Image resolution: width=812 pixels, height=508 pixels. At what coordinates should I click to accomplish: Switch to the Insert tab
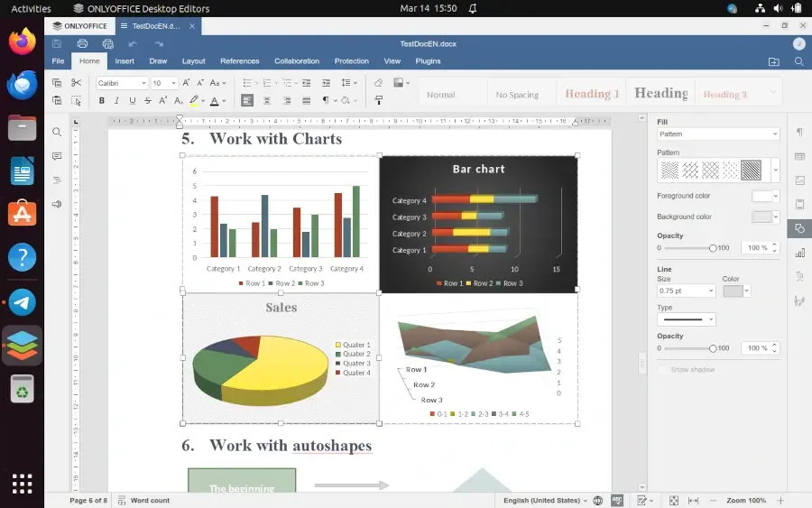[125, 61]
